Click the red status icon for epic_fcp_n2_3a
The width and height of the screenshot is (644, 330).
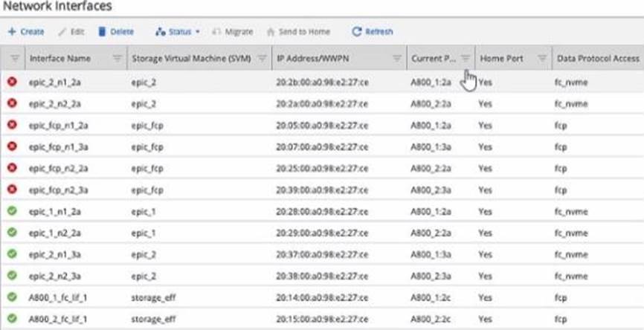pyautogui.click(x=12, y=190)
